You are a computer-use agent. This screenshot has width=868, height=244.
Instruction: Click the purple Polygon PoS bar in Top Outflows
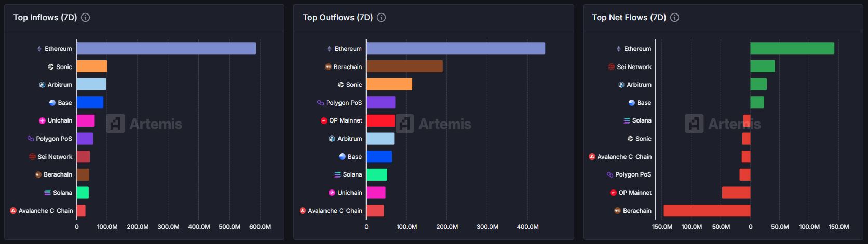point(381,102)
